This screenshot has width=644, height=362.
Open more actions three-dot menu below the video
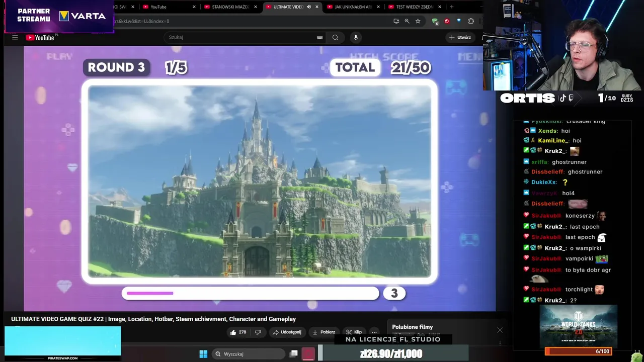[x=374, y=332]
